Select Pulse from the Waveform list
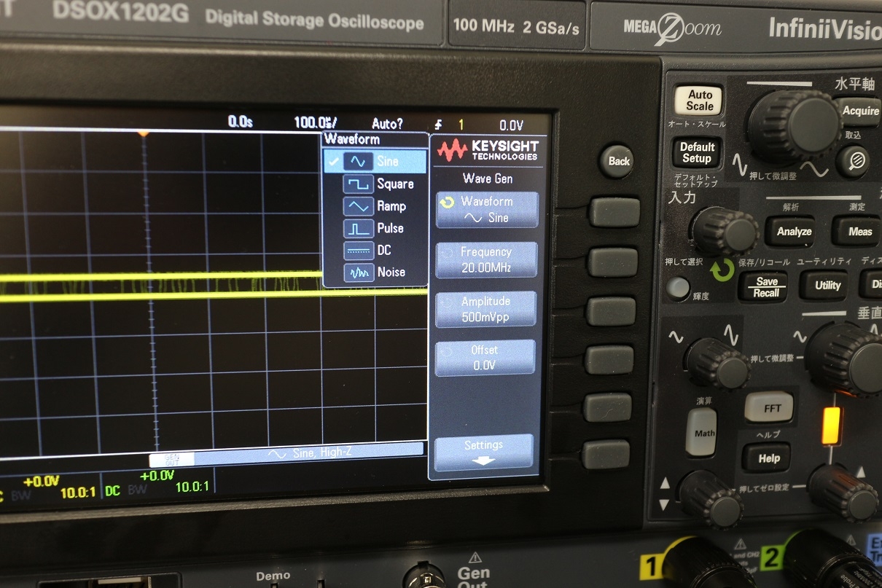 click(375, 228)
